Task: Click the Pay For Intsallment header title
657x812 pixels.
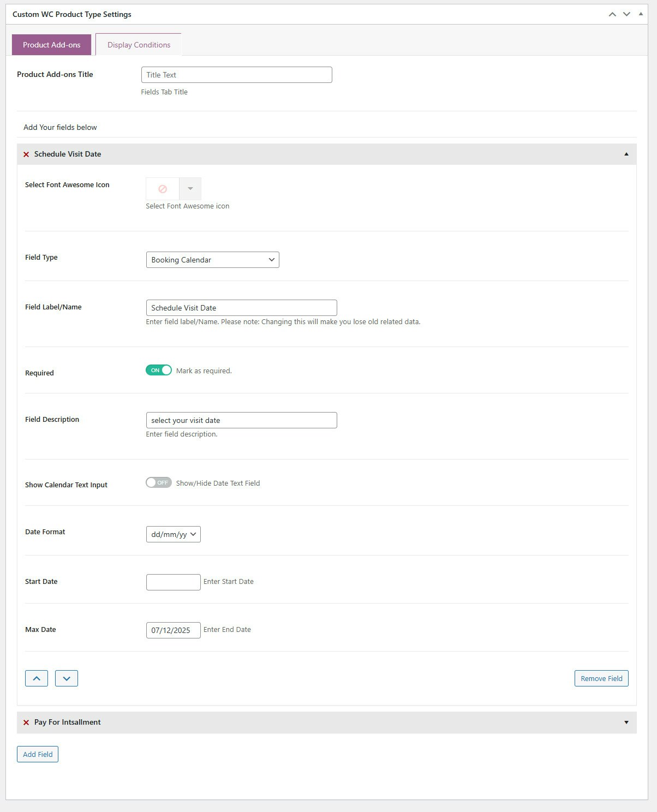Action: [x=68, y=723]
